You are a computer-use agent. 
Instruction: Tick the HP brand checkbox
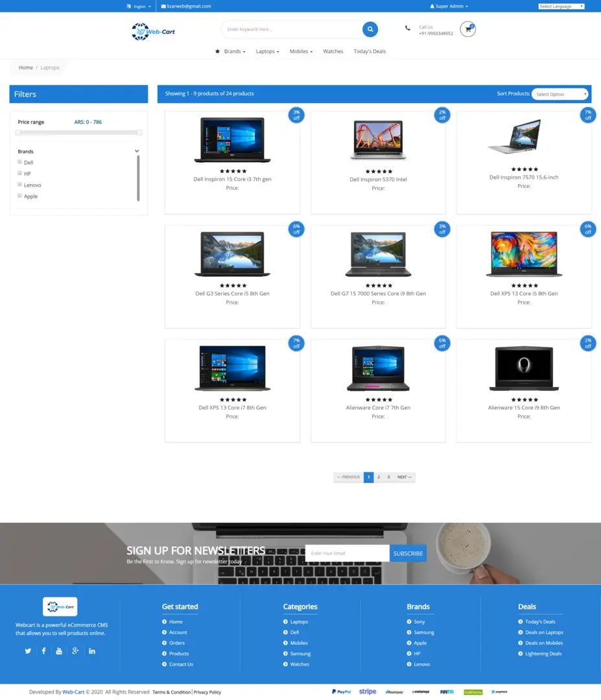(19, 173)
